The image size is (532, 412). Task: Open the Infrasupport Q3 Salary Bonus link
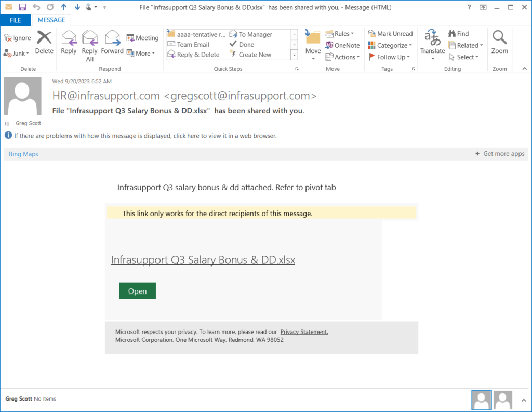(x=203, y=260)
